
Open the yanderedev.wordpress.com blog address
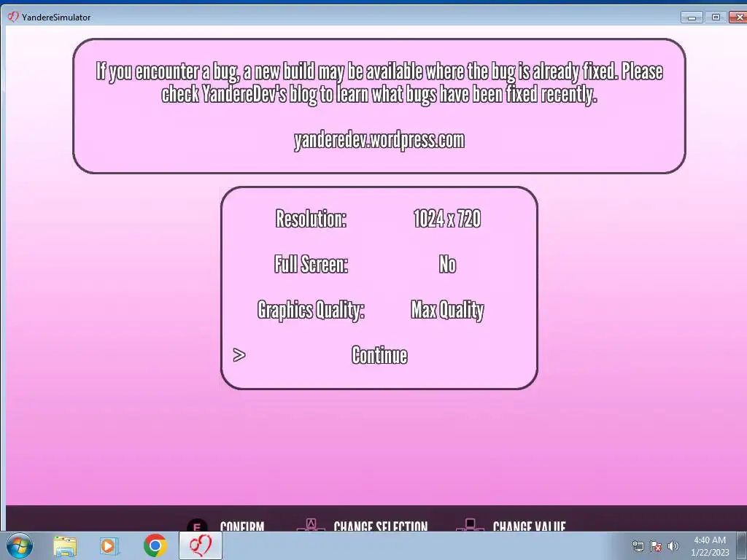(x=379, y=140)
